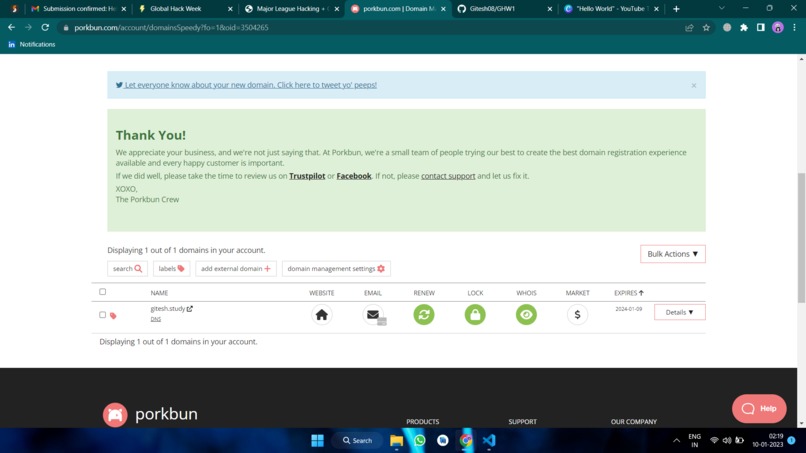
Task: Click the page vertical scrollbar
Action: point(801,238)
